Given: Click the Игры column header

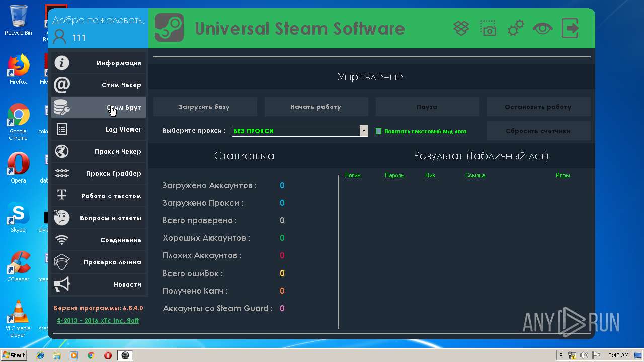Looking at the screenshot, I should tap(562, 175).
